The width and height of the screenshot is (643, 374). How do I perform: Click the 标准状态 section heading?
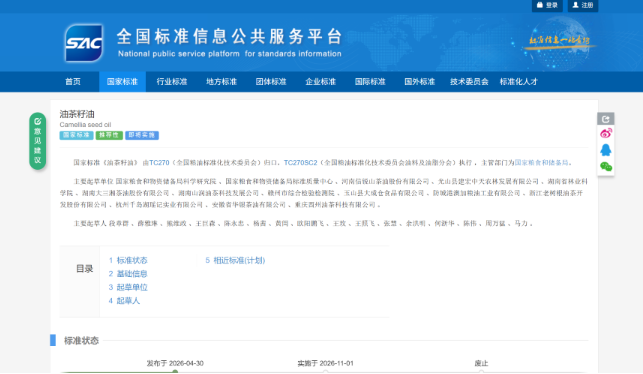[81, 340]
